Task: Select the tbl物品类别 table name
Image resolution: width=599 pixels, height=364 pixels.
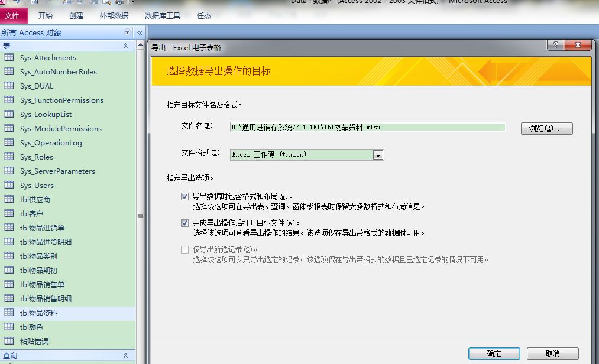Action: [x=38, y=256]
